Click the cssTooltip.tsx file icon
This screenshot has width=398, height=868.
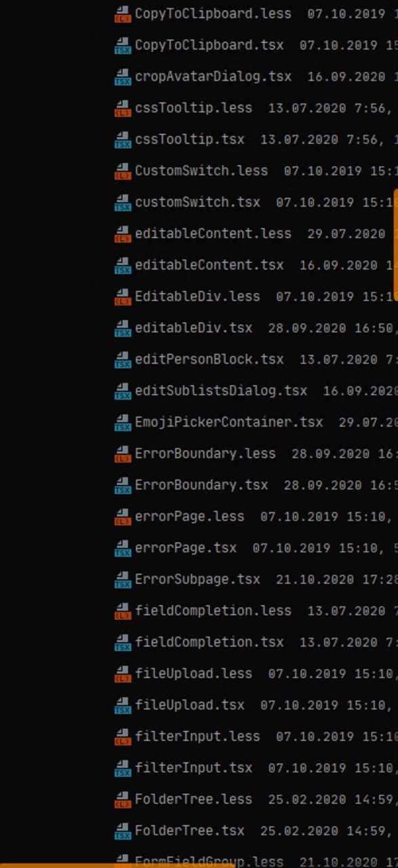pos(123,140)
